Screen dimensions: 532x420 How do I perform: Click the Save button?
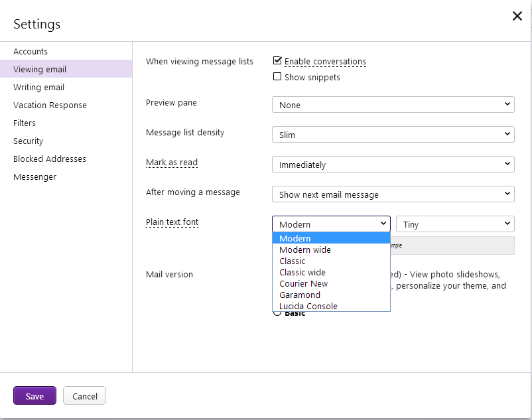tap(34, 396)
